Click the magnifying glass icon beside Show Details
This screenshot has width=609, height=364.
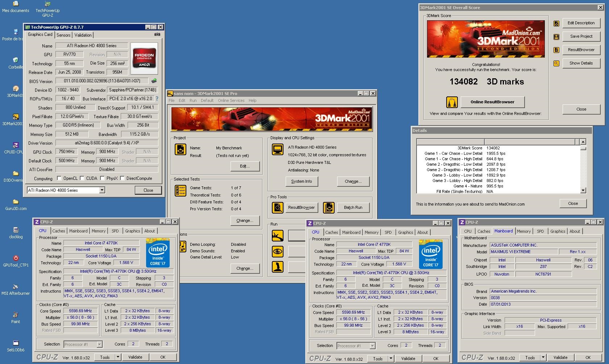(x=556, y=63)
